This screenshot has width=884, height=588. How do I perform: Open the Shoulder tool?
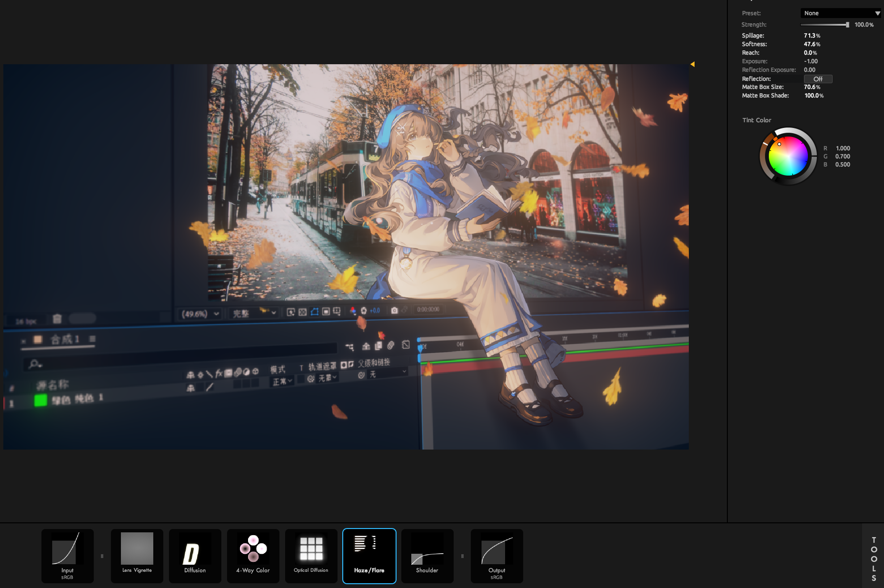427,556
